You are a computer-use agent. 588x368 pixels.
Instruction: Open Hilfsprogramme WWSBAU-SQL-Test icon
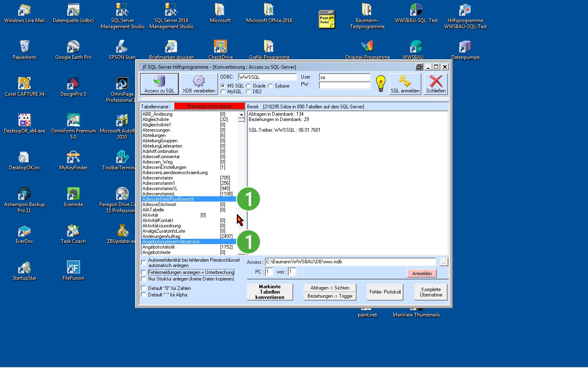(465, 16)
